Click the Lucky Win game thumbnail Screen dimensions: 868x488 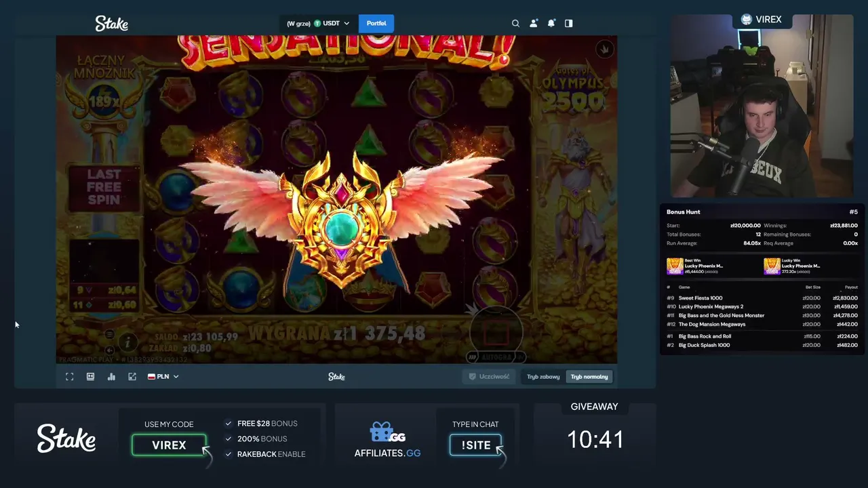pyautogui.click(x=772, y=266)
